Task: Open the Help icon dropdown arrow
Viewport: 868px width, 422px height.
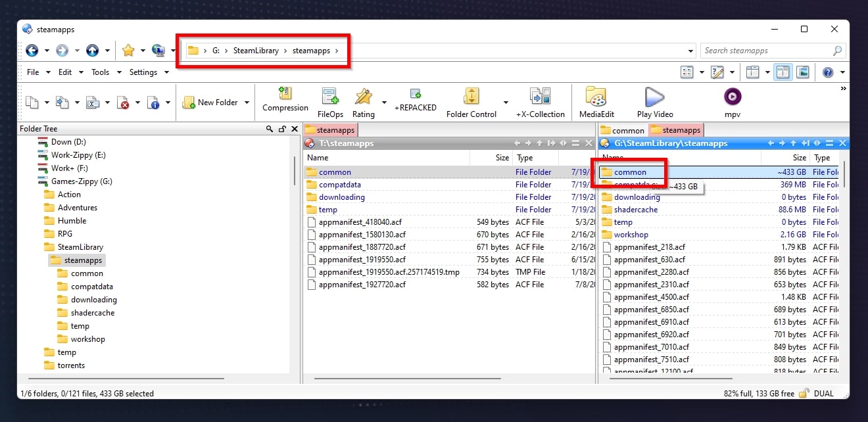Action: point(842,72)
